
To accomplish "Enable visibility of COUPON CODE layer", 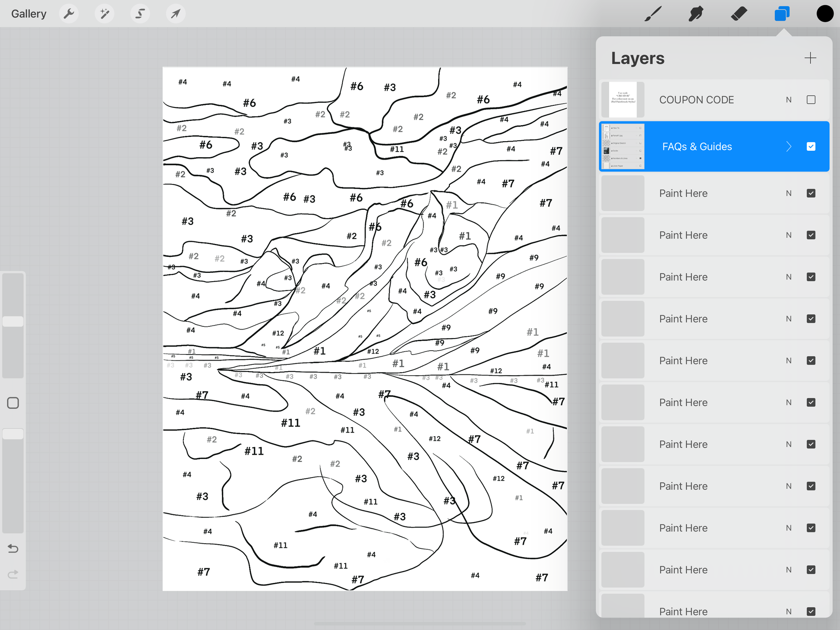I will [x=811, y=100].
